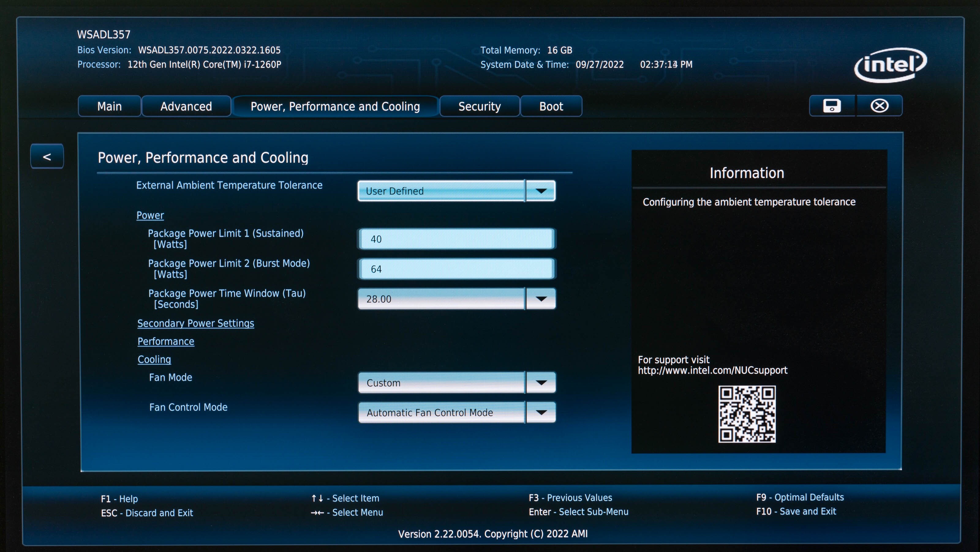Open the Advanced tab
Image resolution: width=980 pixels, height=552 pixels.
(x=186, y=106)
